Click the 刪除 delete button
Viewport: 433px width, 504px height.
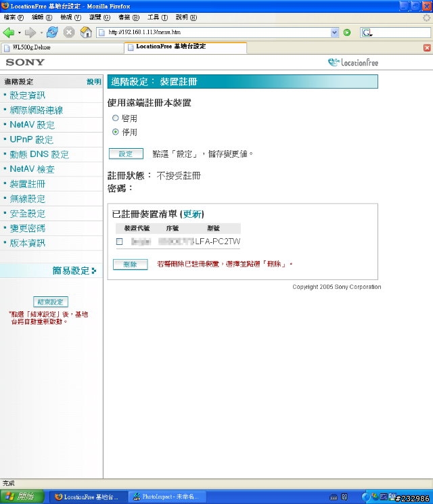130,265
